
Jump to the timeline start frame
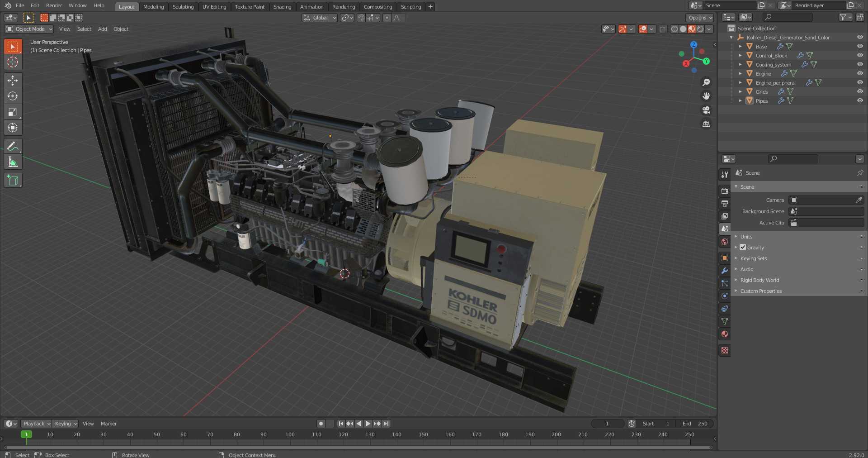[x=341, y=424]
